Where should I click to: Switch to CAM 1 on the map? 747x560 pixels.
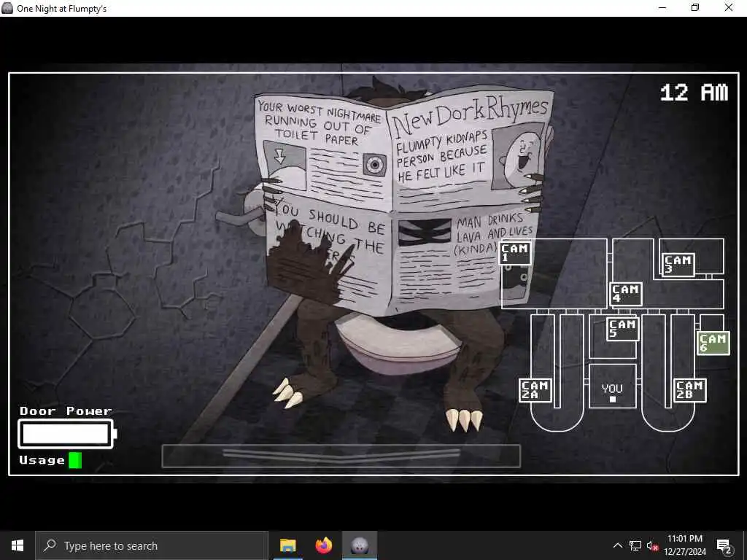click(514, 252)
